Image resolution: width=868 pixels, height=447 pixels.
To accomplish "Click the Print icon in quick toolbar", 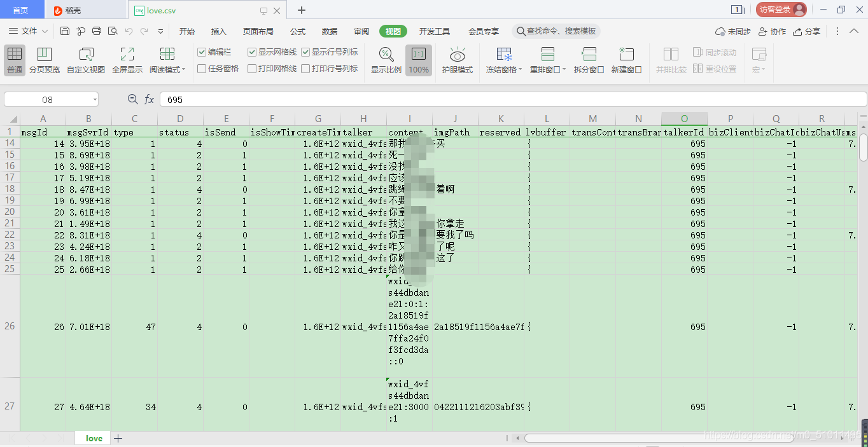I will click(x=97, y=31).
